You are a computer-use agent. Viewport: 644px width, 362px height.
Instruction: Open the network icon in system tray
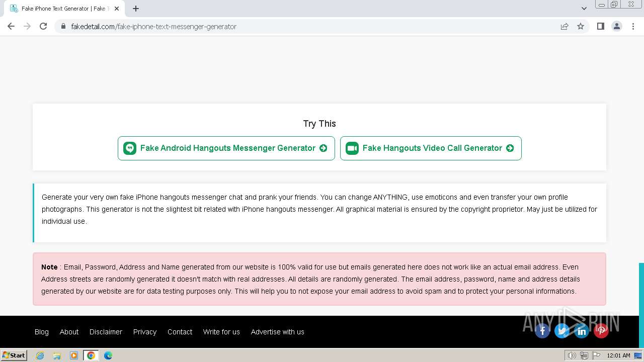pos(584,355)
